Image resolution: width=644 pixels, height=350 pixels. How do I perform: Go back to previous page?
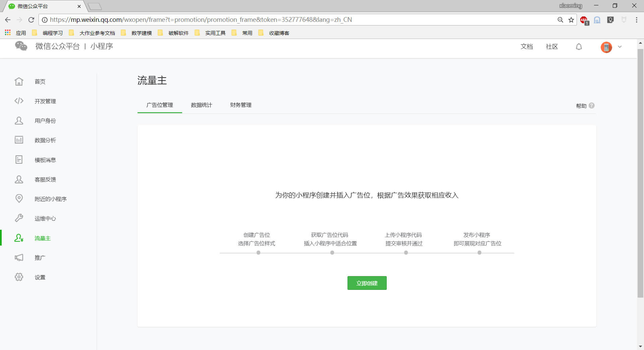click(x=8, y=20)
